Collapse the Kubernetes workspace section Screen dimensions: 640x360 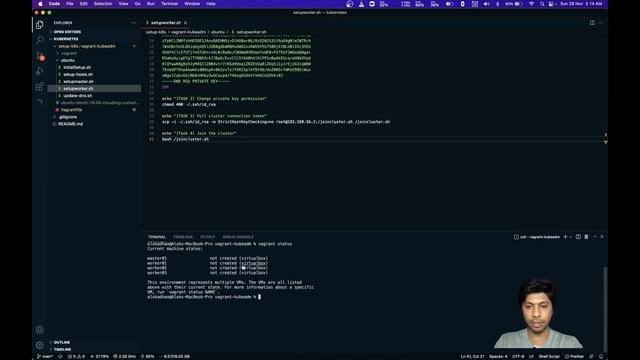(x=66, y=39)
